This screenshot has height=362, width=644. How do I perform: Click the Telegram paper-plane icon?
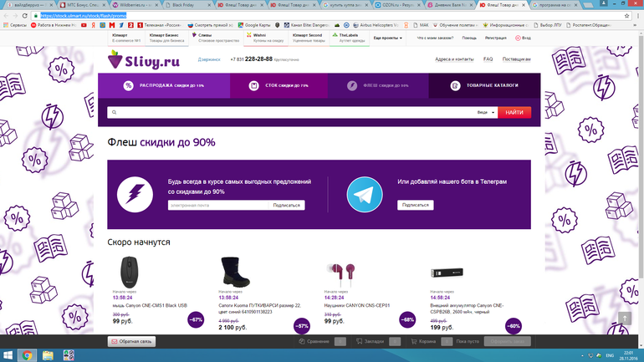[362, 194]
